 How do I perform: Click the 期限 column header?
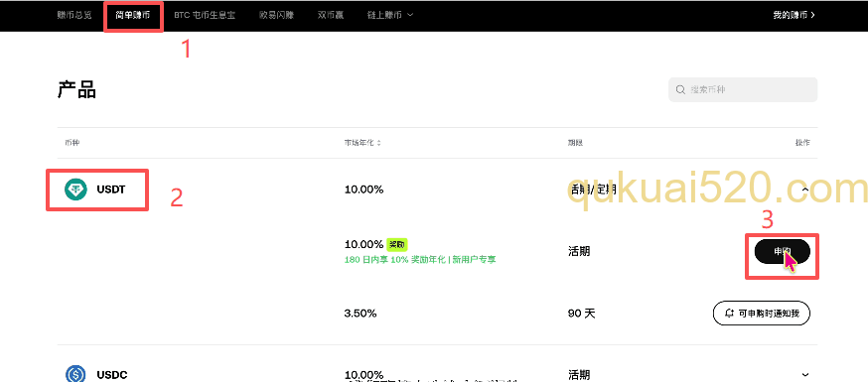[575, 143]
